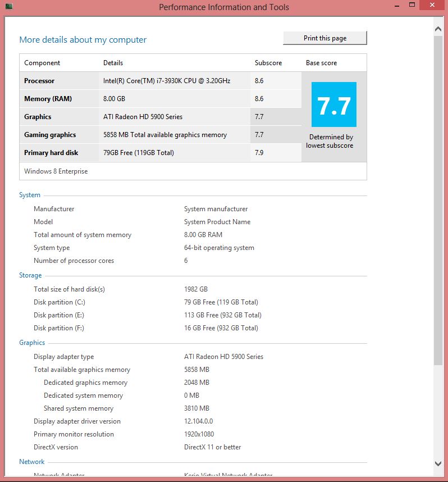Click the 64-bit operating system value
This screenshot has width=448, height=482.
point(219,248)
